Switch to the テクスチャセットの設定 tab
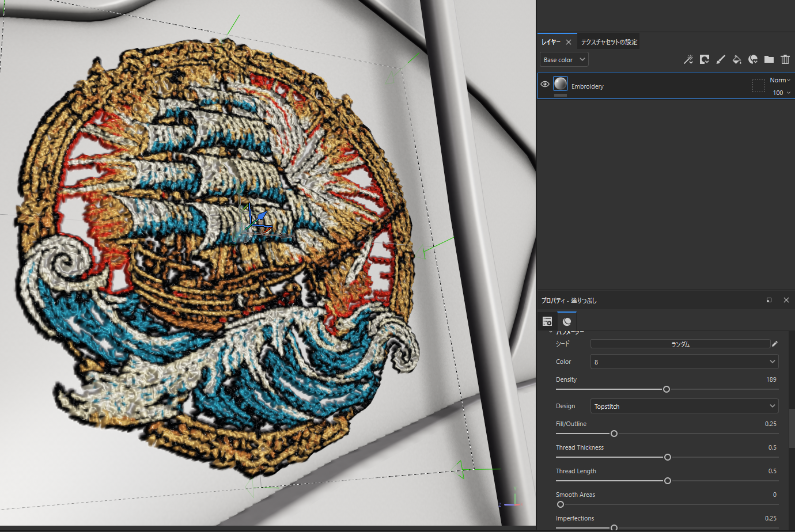The width and height of the screenshot is (795, 532). 609,42
